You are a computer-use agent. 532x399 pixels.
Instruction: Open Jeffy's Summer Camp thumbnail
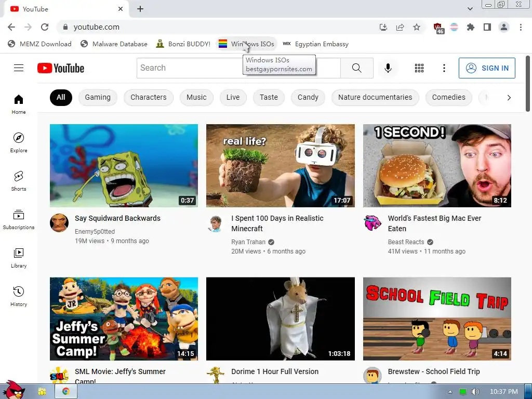(124, 319)
